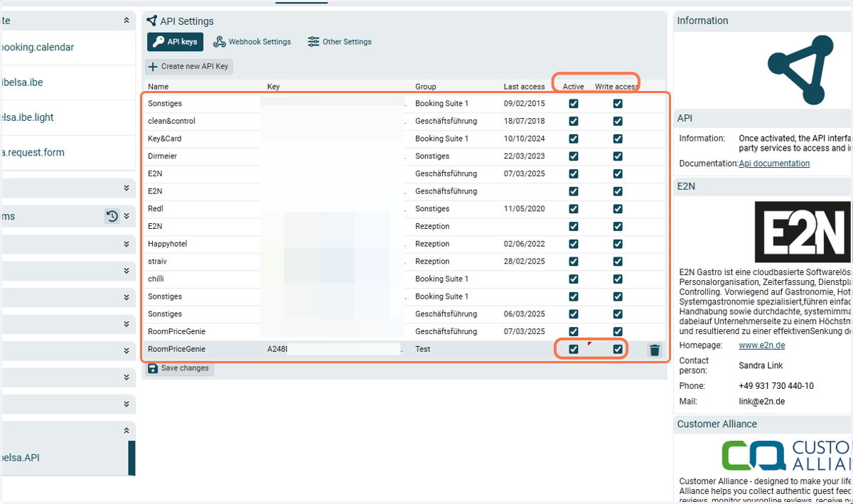Click the history clock icon in left sidebar

[x=112, y=216]
